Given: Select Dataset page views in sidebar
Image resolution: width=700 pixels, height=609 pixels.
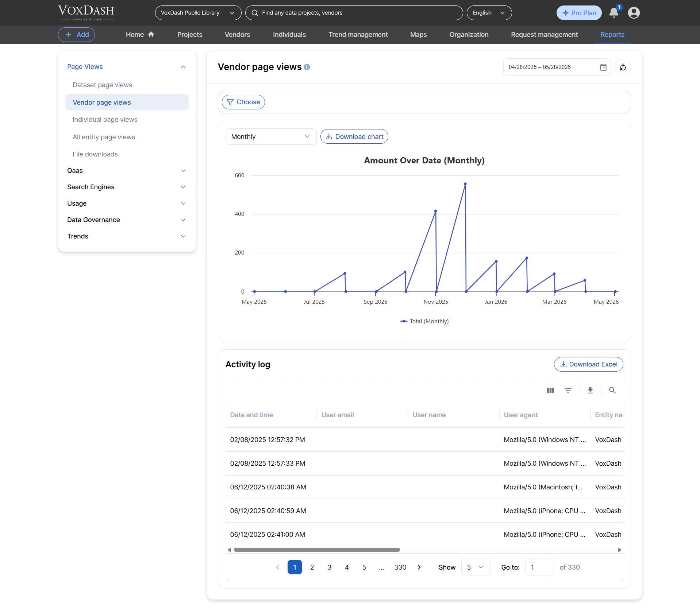Looking at the screenshot, I should (x=102, y=85).
